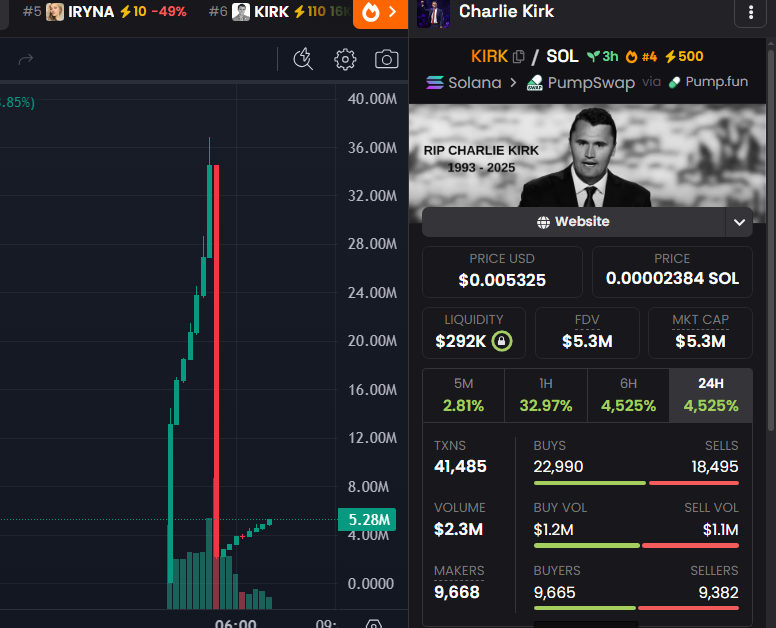The image size is (776, 628).
Task: Click the PRICE 0.00002384 SOL box
Action: (672, 272)
